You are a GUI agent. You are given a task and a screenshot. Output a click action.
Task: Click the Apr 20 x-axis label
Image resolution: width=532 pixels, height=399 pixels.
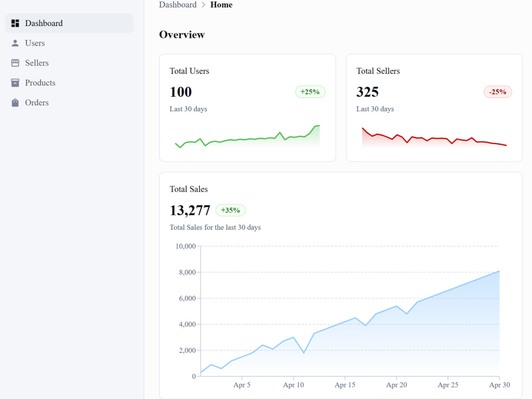click(397, 385)
